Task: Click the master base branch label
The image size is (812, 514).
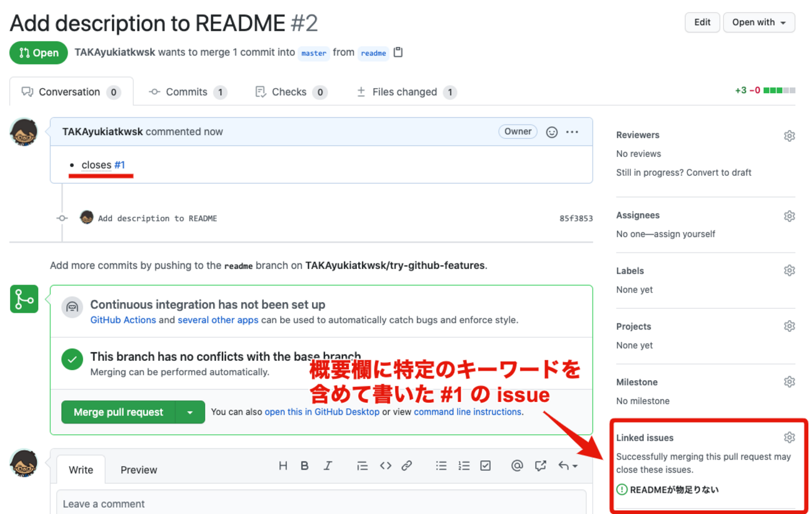Action: pyautogui.click(x=314, y=53)
